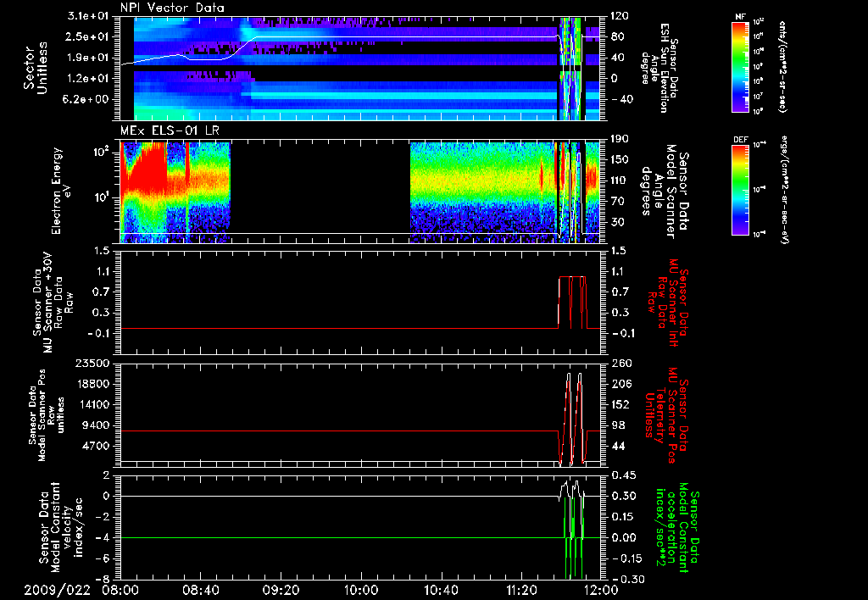
Task: Click the 10:40 time axis label
Action: coord(441,590)
